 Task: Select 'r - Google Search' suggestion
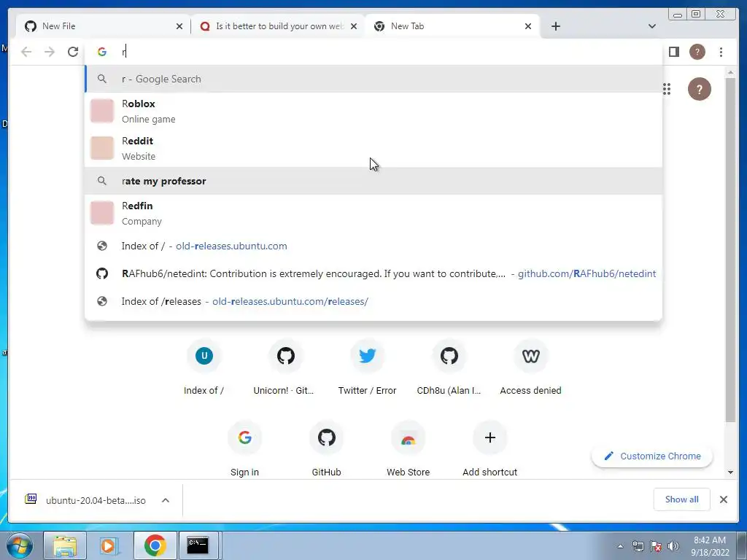[373, 79]
